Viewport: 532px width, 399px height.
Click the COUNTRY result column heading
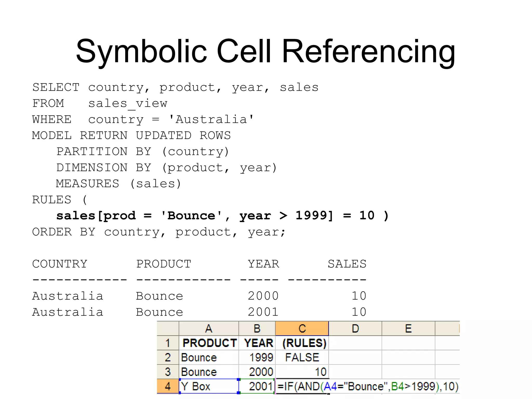point(60,264)
